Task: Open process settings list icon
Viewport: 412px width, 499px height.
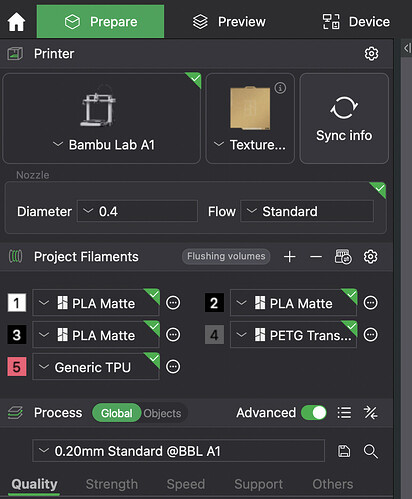Action: click(344, 413)
